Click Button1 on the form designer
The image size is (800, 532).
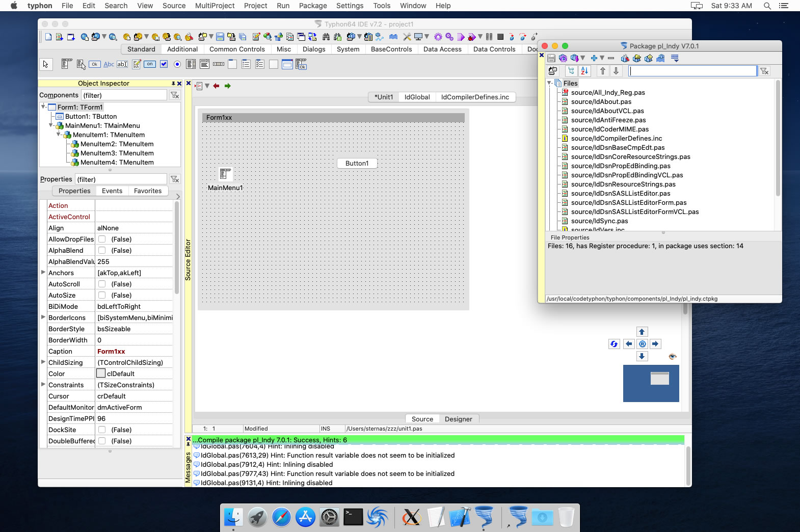point(357,164)
